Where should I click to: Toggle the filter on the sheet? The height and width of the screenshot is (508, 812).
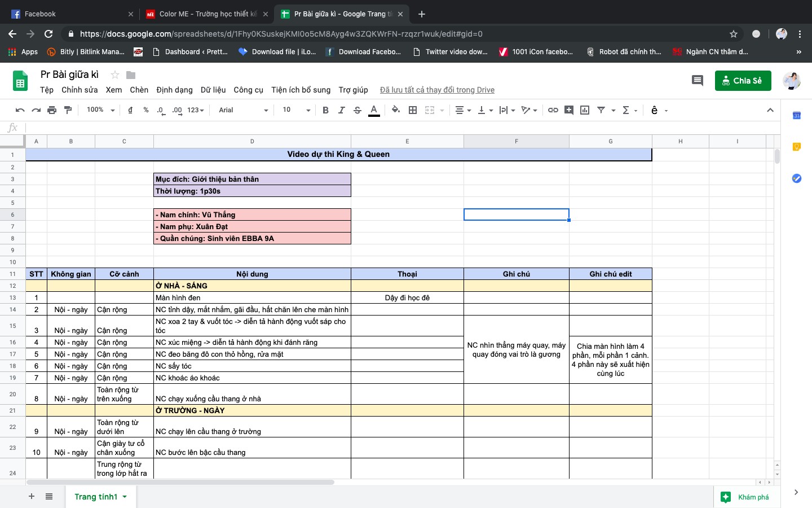[601, 110]
